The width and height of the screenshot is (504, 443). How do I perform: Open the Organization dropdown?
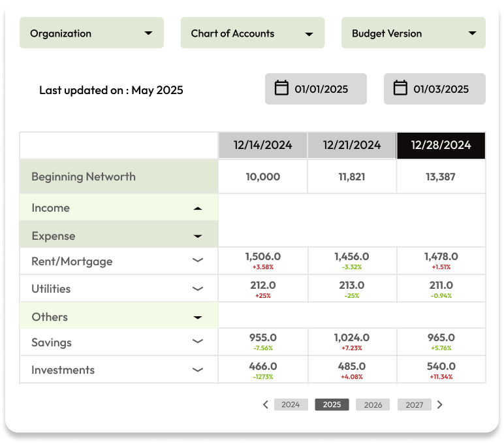pos(91,33)
